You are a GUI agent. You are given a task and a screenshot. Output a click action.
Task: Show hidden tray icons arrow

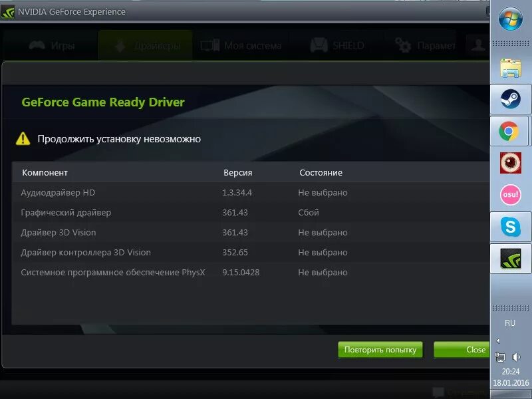tap(497, 340)
